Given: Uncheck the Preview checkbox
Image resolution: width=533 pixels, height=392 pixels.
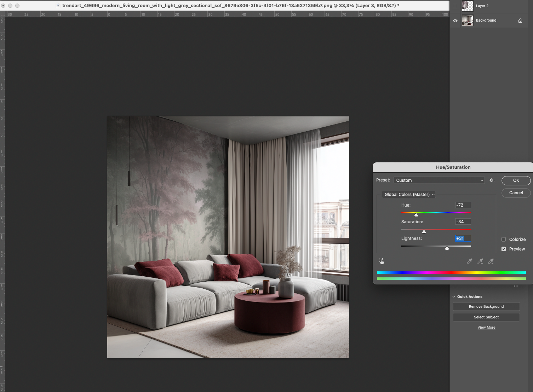Looking at the screenshot, I should tap(504, 249).
